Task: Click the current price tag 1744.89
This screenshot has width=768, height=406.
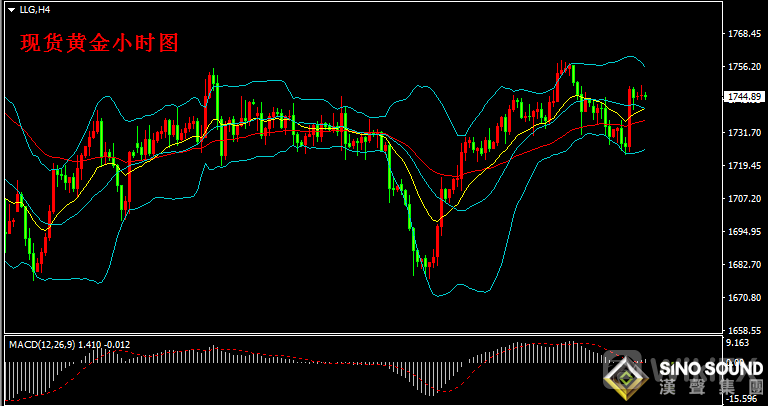Action: point(744,97)
